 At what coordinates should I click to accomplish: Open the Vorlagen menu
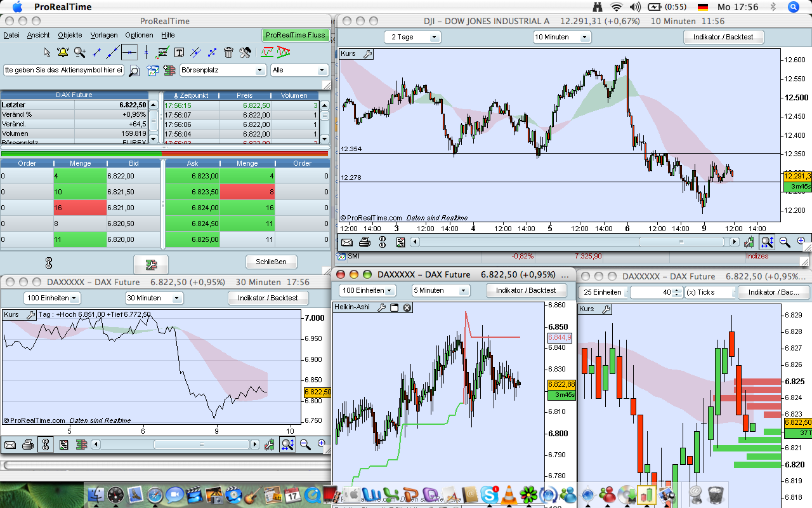(104, 36)
